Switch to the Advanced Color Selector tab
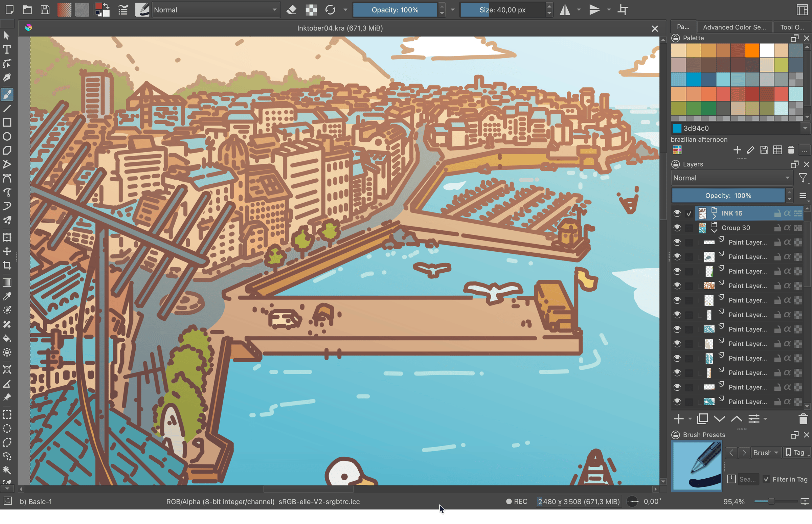This screenshot has width=812, height=524. [734, 27]
